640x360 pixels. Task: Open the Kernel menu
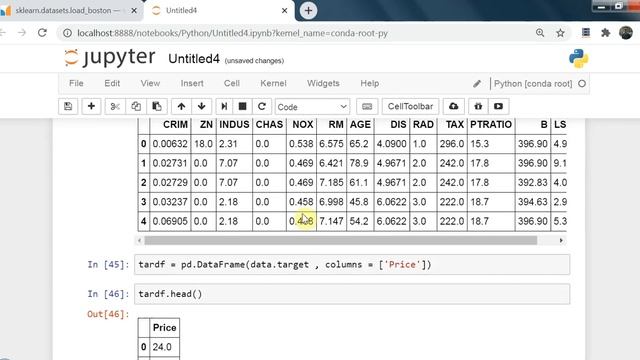tap(273, 83)
